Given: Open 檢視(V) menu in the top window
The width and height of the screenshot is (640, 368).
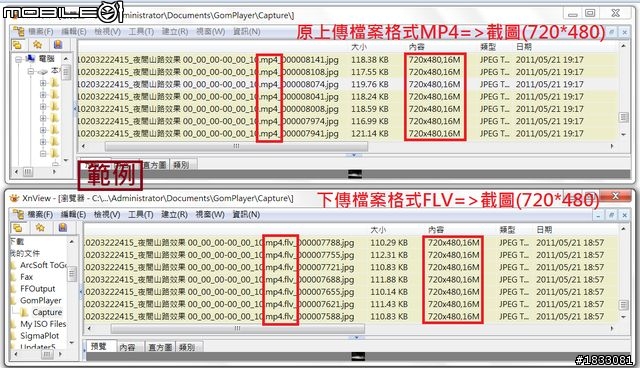Looking at the screenshot, I should [x=107, y=31].
